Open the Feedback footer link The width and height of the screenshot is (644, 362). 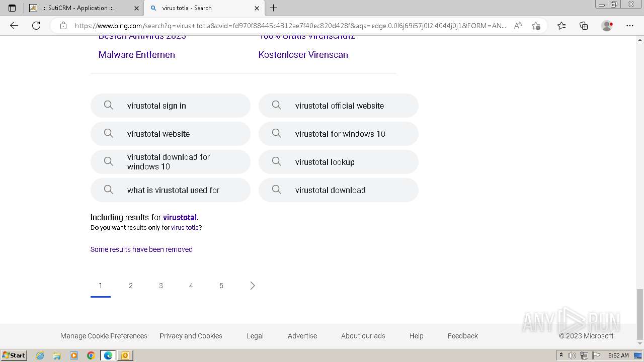463,336
